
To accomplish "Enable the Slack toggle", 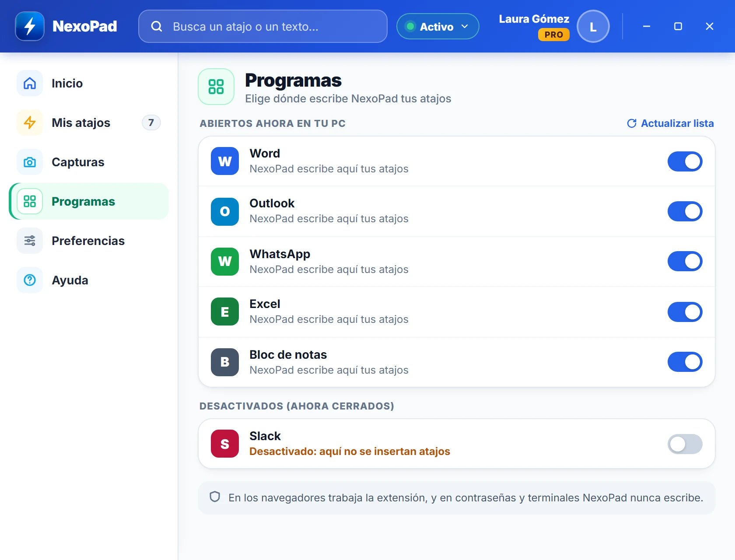I will point(685,444).
